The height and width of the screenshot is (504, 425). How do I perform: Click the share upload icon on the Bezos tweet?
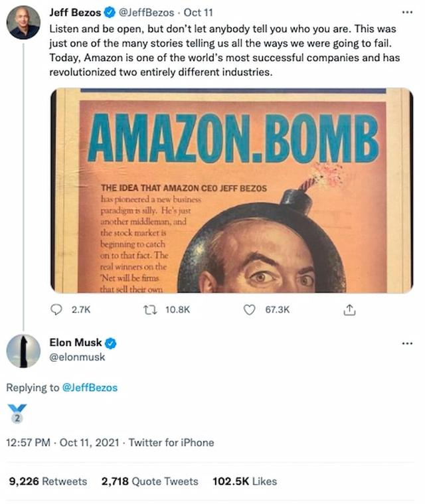(x=351, y=309)
